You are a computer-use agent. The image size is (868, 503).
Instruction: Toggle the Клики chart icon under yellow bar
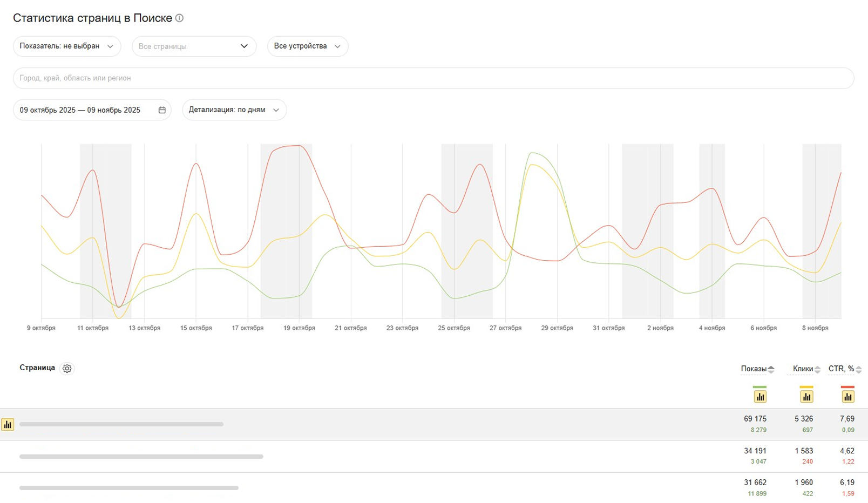(806, 397)
